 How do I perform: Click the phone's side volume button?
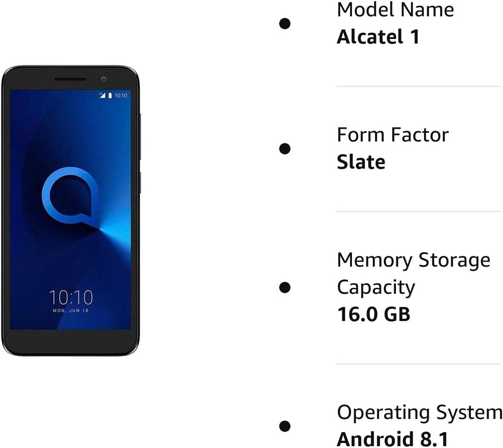click(140, 136)
